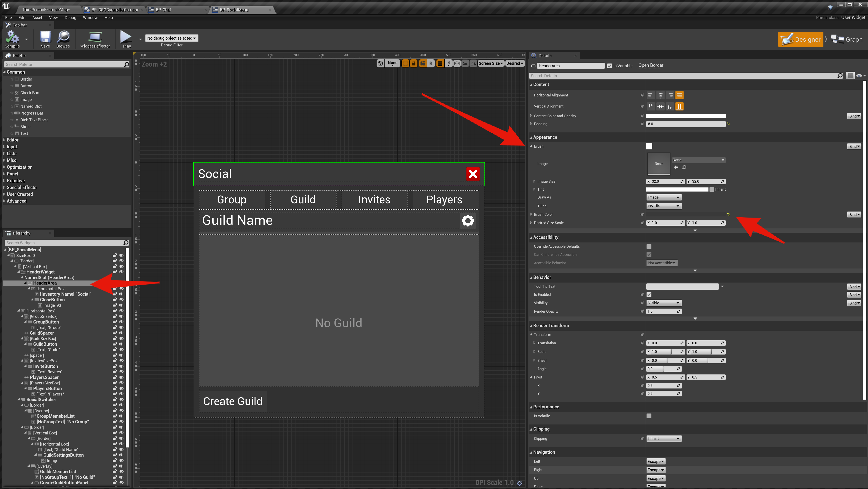Image resolution: width=868 pixels, height=489 pixels.
Task: Switch to Graph editor mode
Action: click(x=847, y=39)
